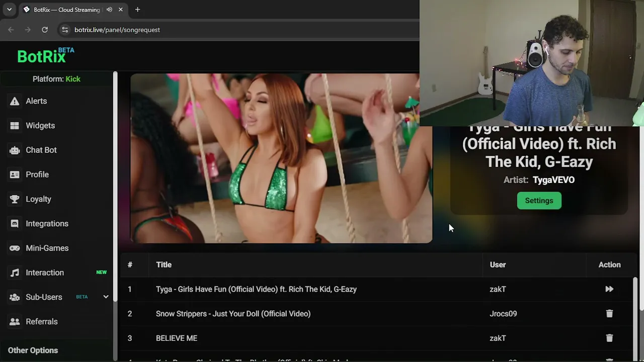Image resolution: width=644 pixels, height=362 pixels.
Task: Open the Loyalty trophy icon
Action: [x=15, y=199]
